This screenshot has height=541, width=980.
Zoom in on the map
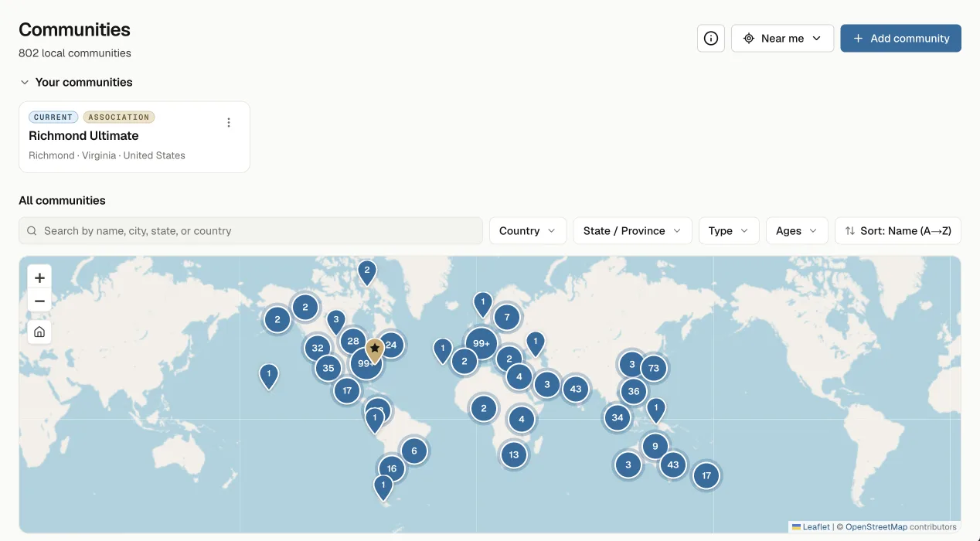point(39,277)
